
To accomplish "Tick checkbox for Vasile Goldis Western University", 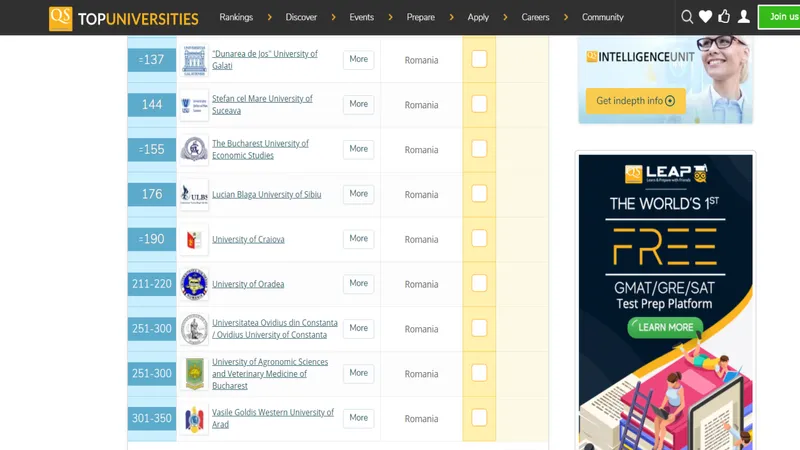I will 479,417.
